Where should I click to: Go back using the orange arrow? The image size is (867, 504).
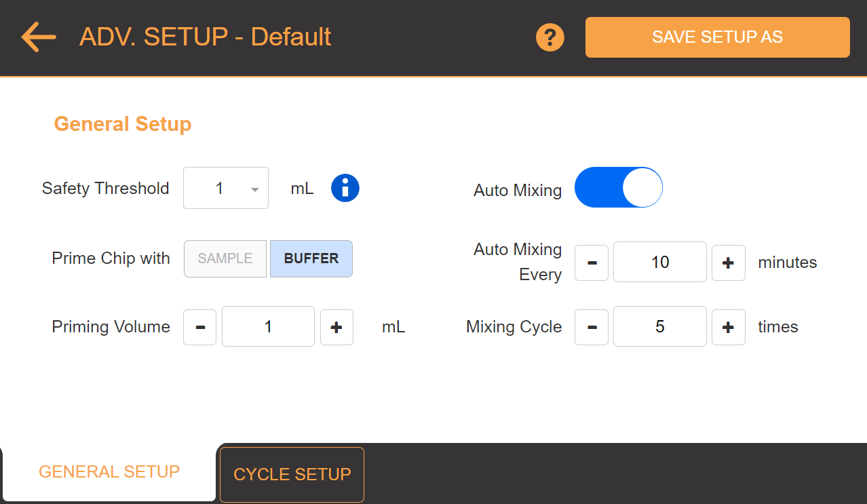coord(39,37)
